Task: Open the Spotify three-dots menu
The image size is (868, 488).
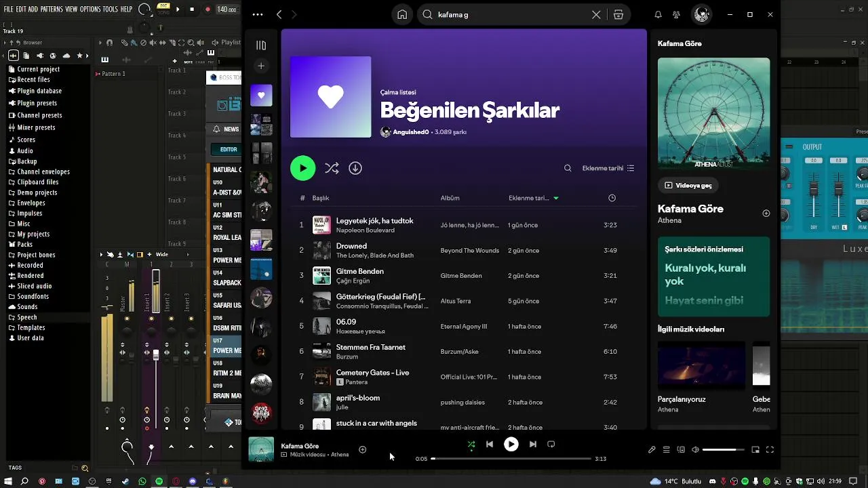Action: click(257, 14)
